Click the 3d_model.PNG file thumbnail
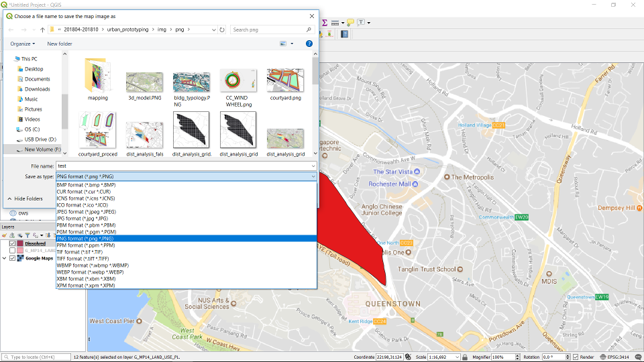Screen dimensions: 644x362 (144, 82)
